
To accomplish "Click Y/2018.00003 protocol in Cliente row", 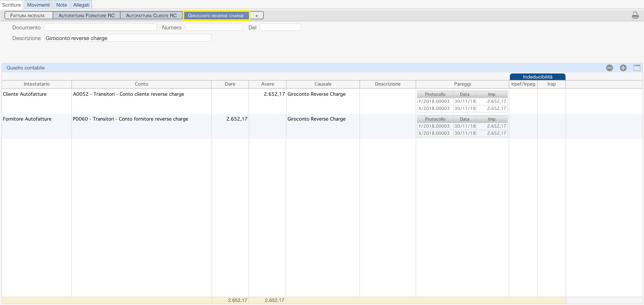I will [x=434, y=101].
